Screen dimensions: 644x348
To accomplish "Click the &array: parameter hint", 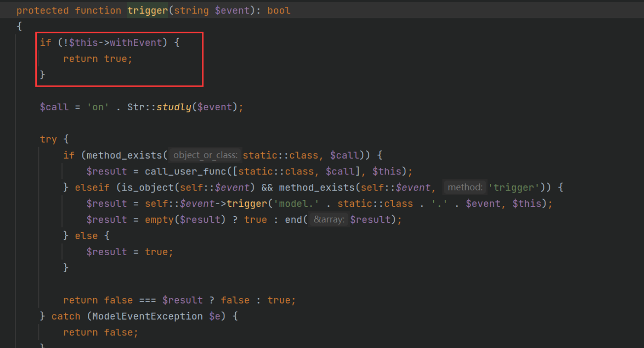I will coord(329,220).
